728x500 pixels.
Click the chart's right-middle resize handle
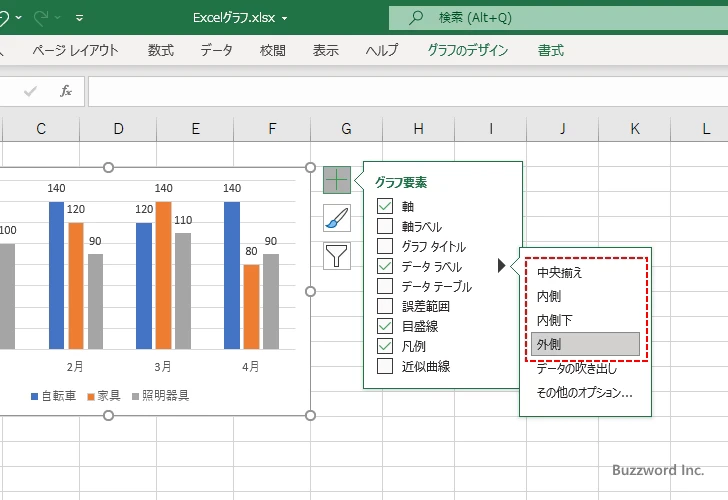point(311,292)
